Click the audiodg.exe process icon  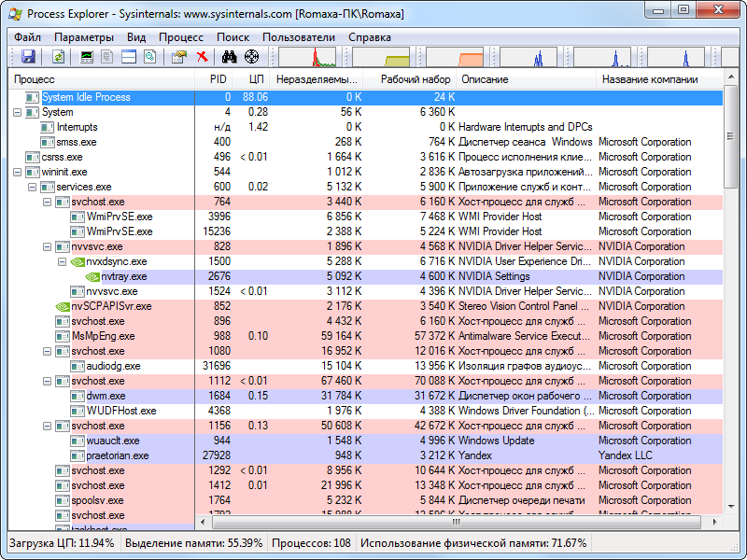pos(78,366)
